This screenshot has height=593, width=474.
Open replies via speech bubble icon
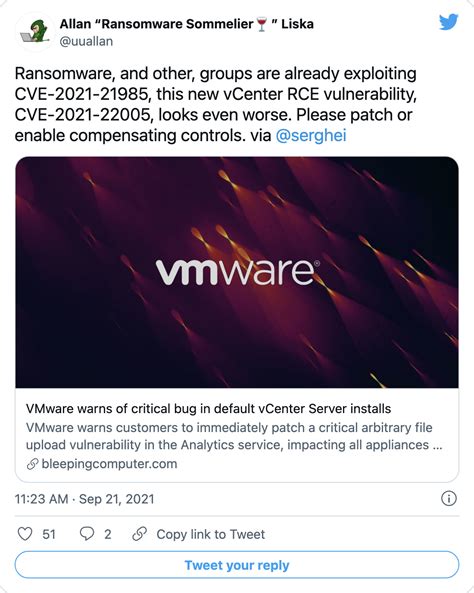tap(87, 534)
